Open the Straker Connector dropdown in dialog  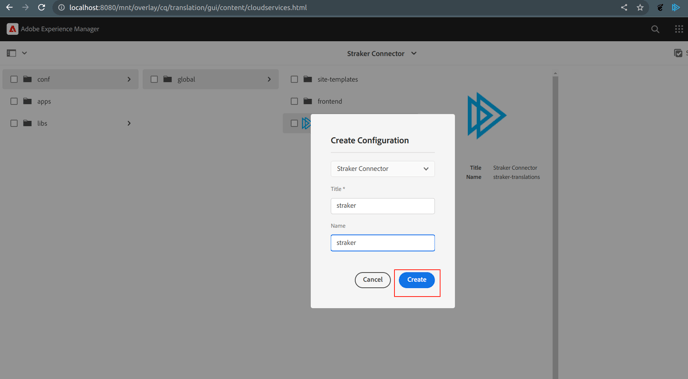coord(383,169)
